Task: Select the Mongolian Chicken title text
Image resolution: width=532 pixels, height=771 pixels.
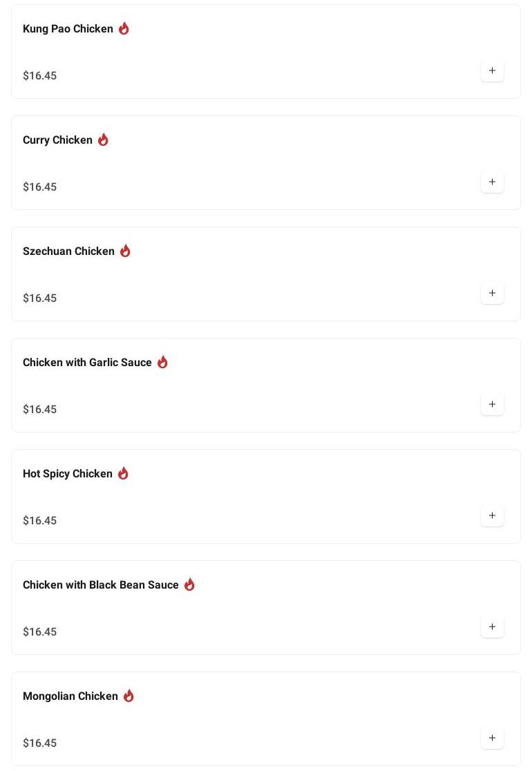Action: click(70, 696)
